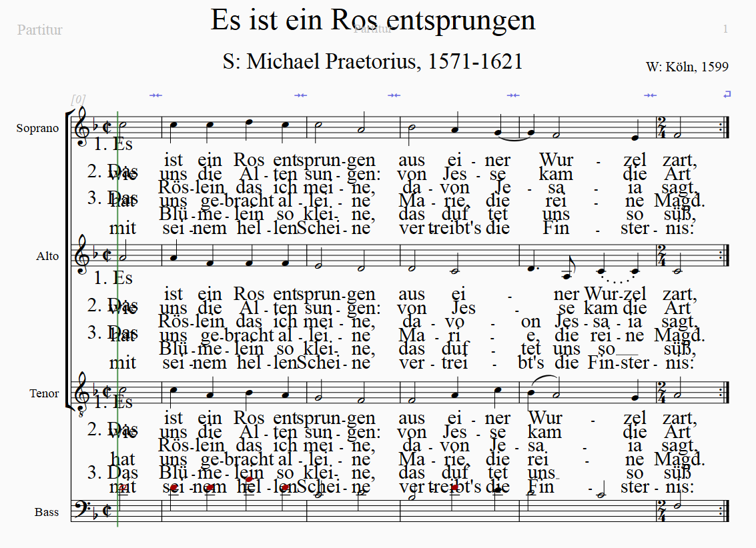Click the 2/4 time signature in the Alto staff

[662, 255]
